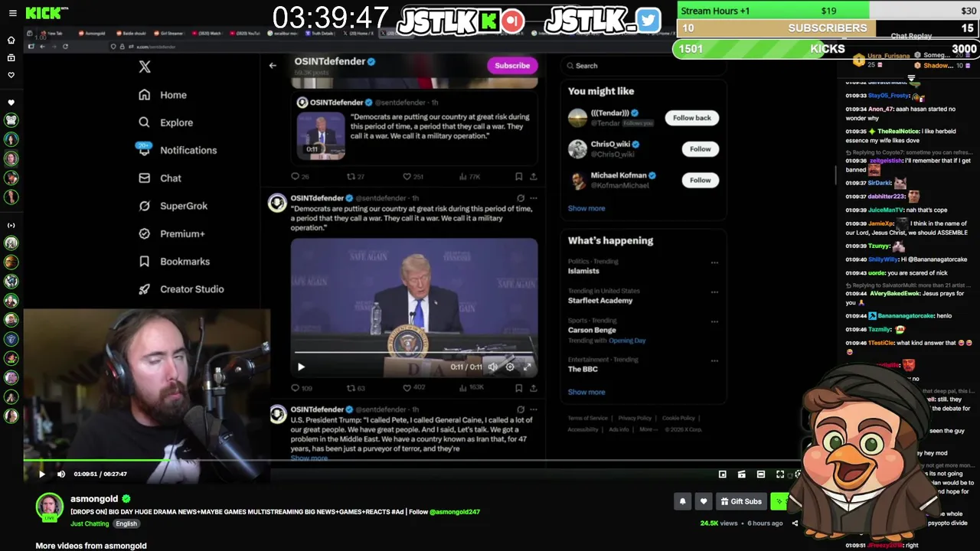Screen dimensions: 980x551
Task: Bookmark the tweet with 251 likes
Action: pyautogui.click(x=518, y=176)
